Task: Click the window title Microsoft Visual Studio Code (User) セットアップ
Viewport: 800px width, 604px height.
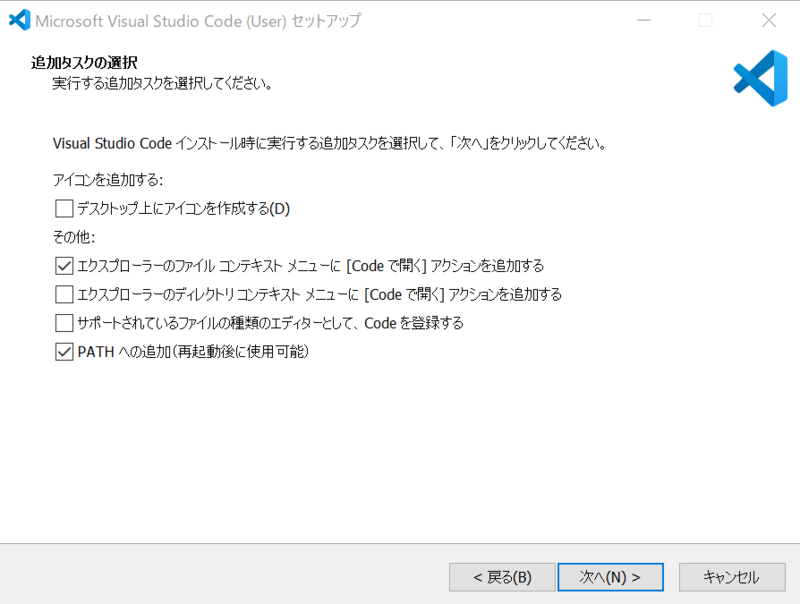Action: (x=198, y=21)
